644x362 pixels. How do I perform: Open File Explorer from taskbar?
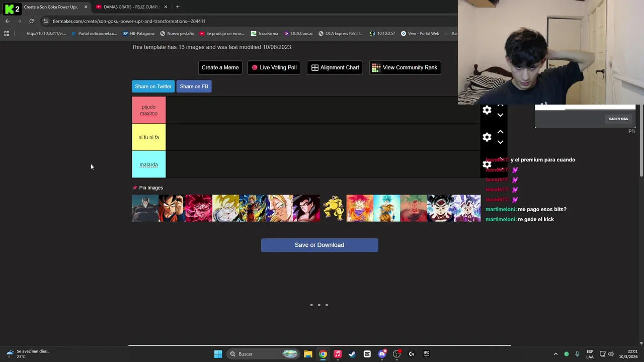pyautogui.click(x=308, y=354)
